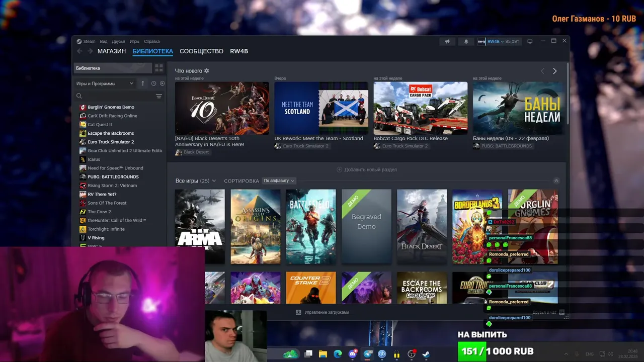Image resolution: width=644 pixels, height=362 pixels.
Task: Click the sort ascending arrow icon in sidebar
Action: (143, 83)
